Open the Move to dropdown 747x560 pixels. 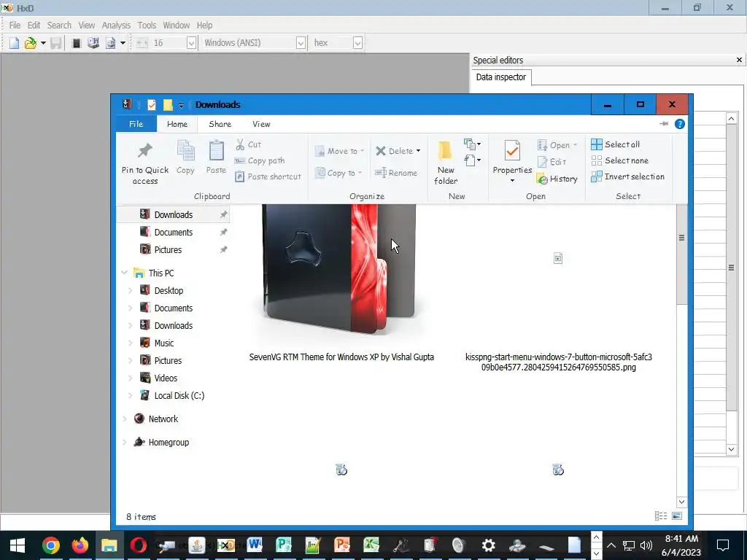tap(339, 151)
